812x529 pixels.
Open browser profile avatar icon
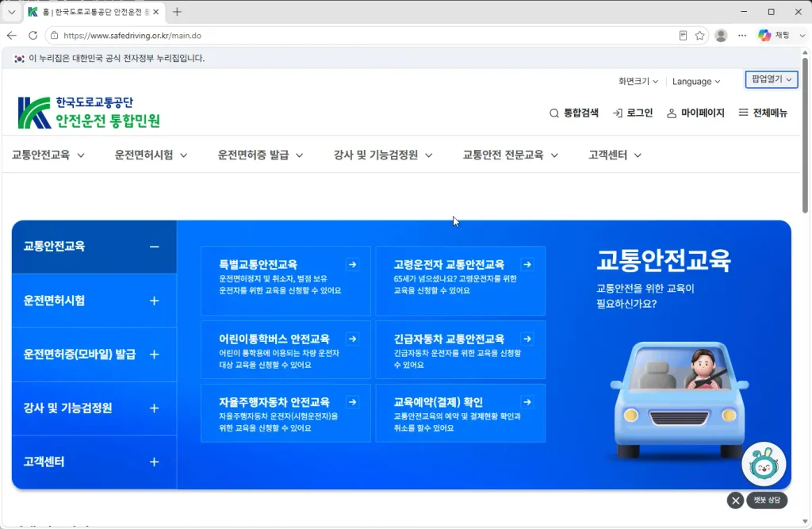[x=720, y=35]
